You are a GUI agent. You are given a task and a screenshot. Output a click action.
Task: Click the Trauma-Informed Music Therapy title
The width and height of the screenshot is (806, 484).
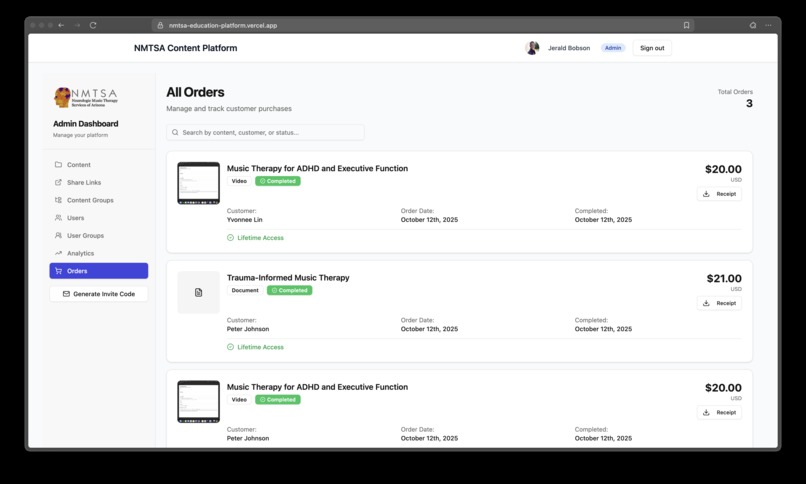288,278
